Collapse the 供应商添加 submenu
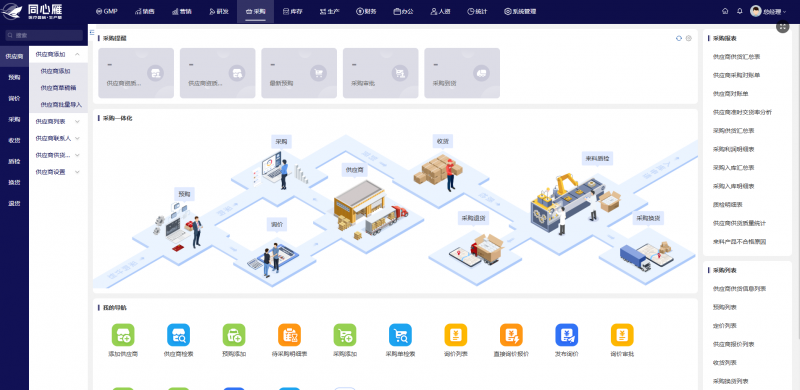The height and width of the screenshot is (390, 800). point(77,54)
